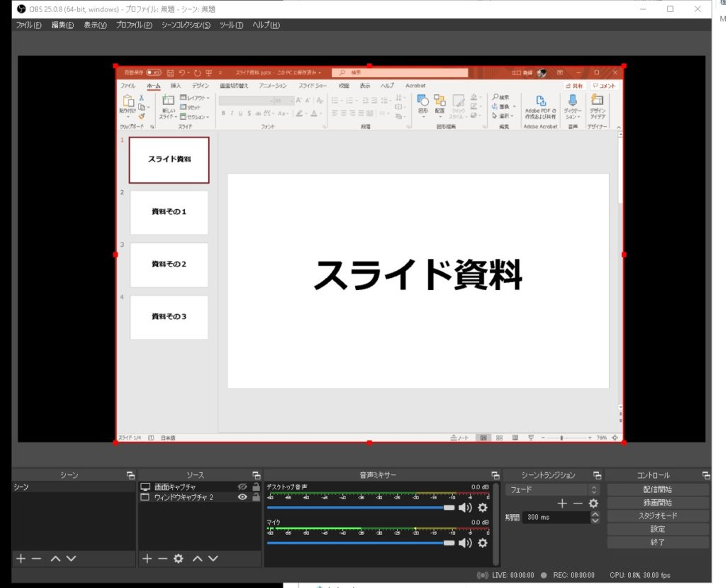Add a new source with the plus icon

(x=147, y=558)
